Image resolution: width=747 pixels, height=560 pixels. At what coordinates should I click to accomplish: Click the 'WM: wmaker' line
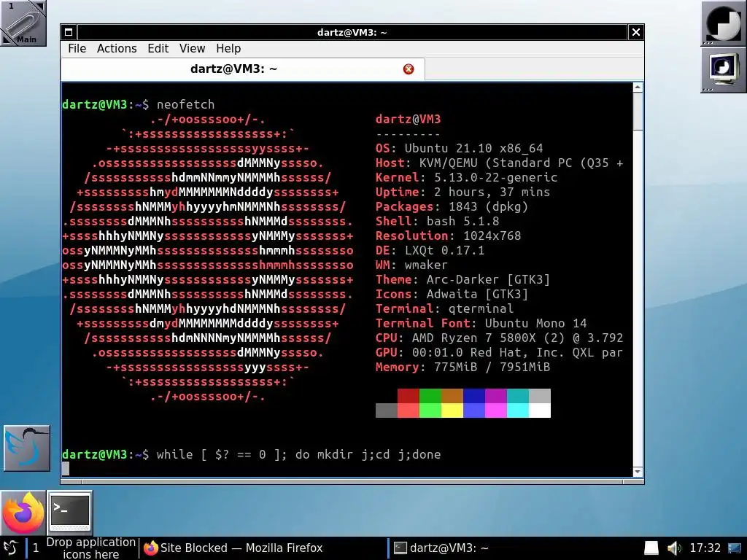click(411, 265)
